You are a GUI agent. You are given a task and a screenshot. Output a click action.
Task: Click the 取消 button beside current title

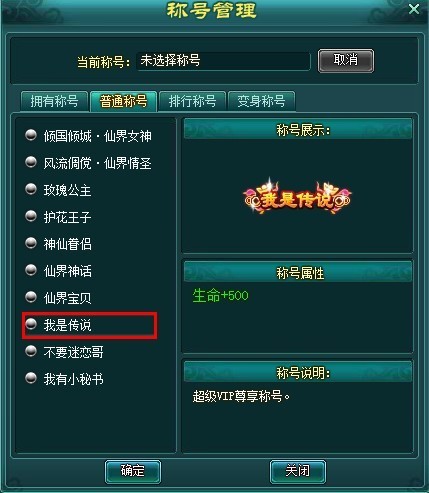[x=346, y=61]
